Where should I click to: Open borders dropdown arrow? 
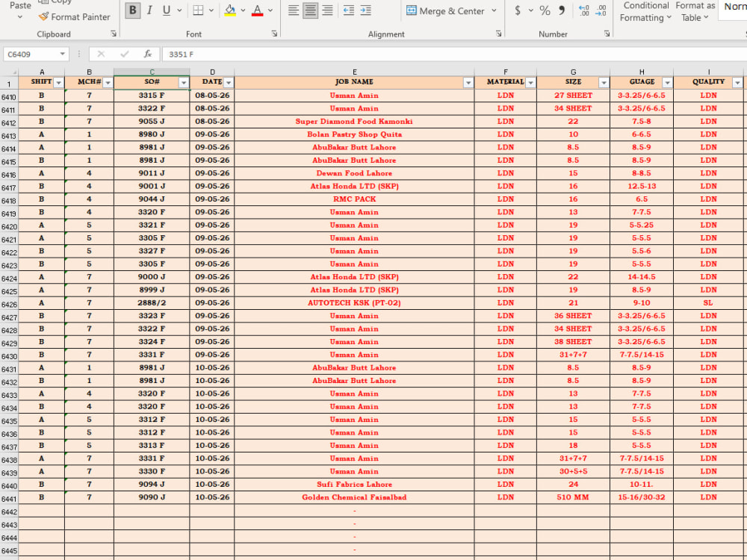tap(211, 10)
